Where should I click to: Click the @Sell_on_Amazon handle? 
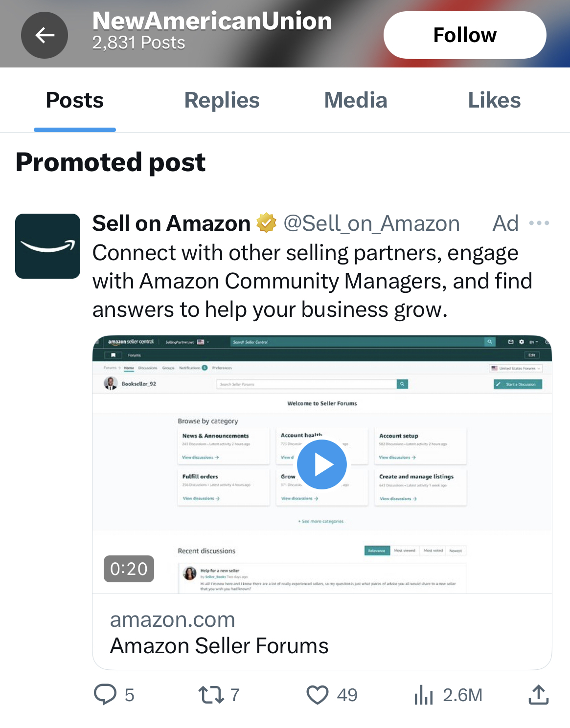[371, 223]
